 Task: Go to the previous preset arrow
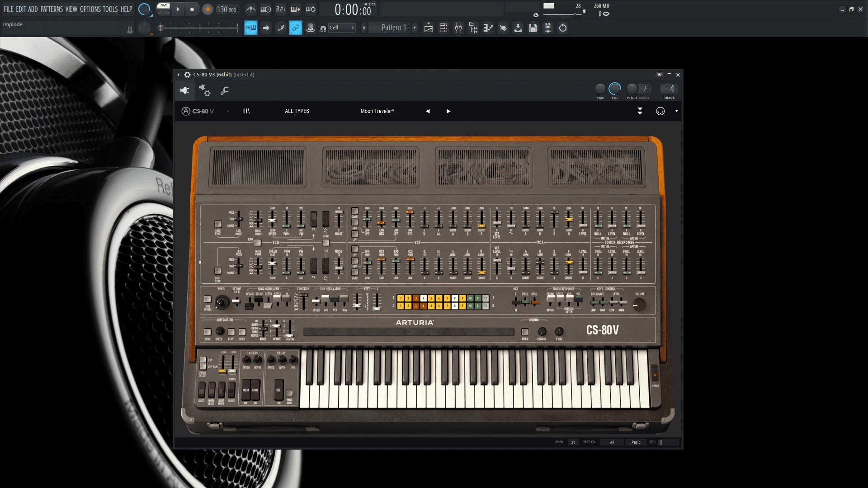pyautogui.click(x=428, y=111)
